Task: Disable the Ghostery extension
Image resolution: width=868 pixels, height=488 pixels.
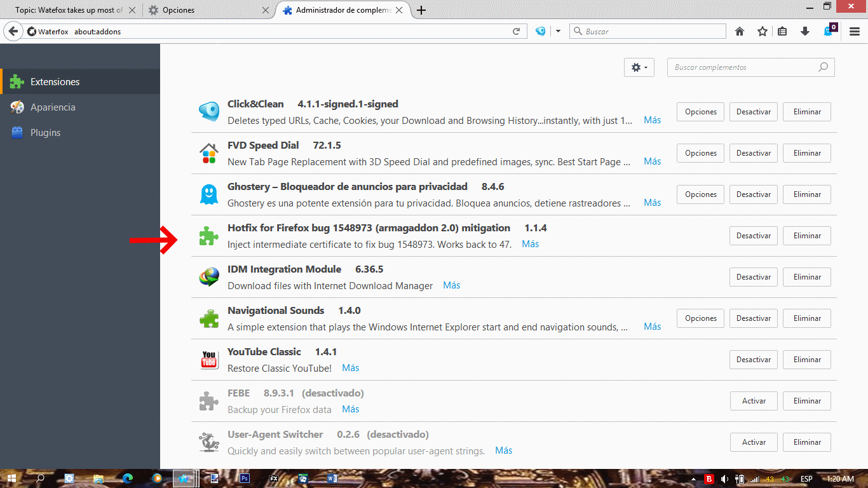Action: (753, 194)
